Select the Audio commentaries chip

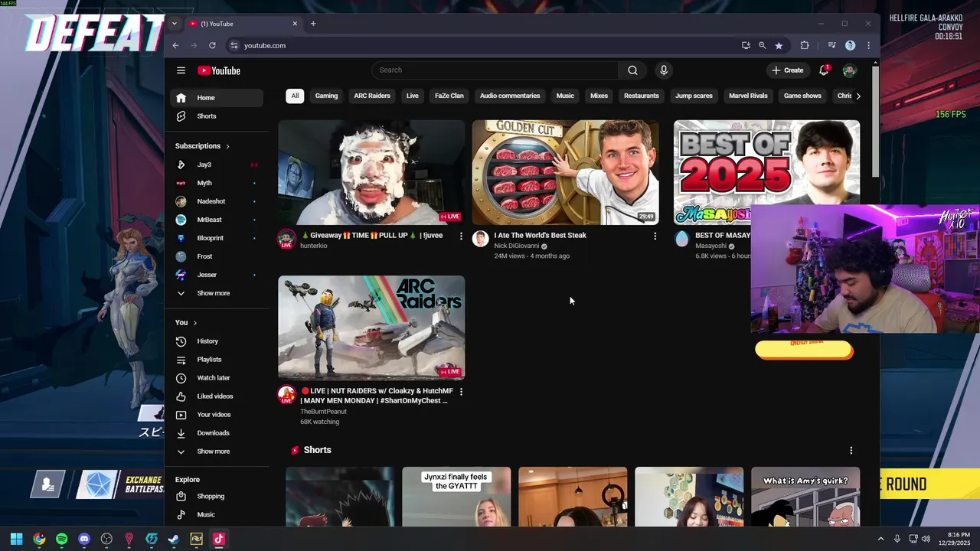(x=510, y=96)
